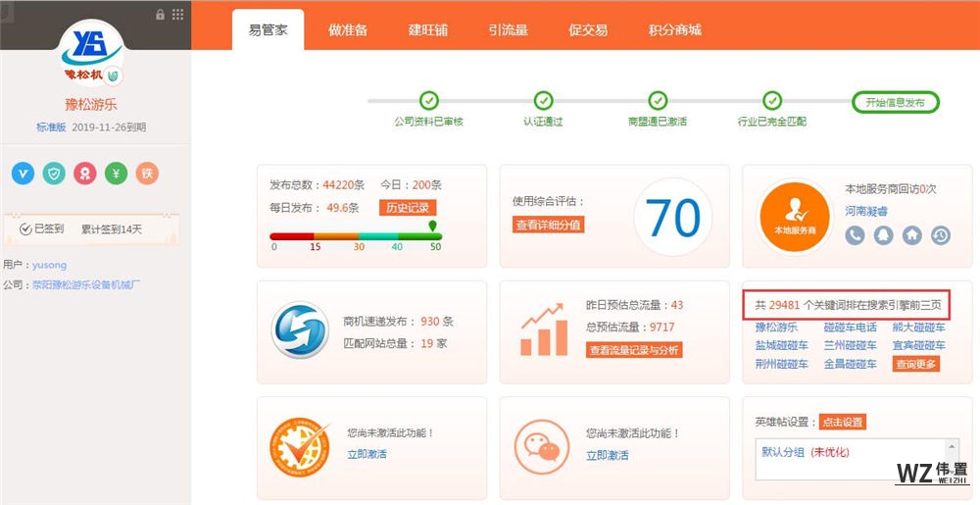Image resolution: width=980 pixels, height=505 pixels.
Task: Click the green yen badge icon
Action: tap(117, 174)
